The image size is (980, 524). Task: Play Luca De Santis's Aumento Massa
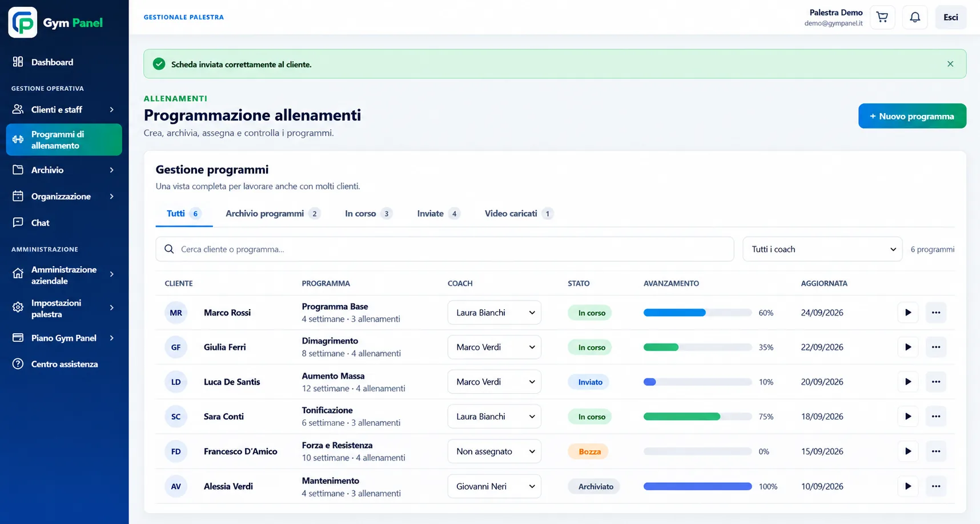(908, 382)
